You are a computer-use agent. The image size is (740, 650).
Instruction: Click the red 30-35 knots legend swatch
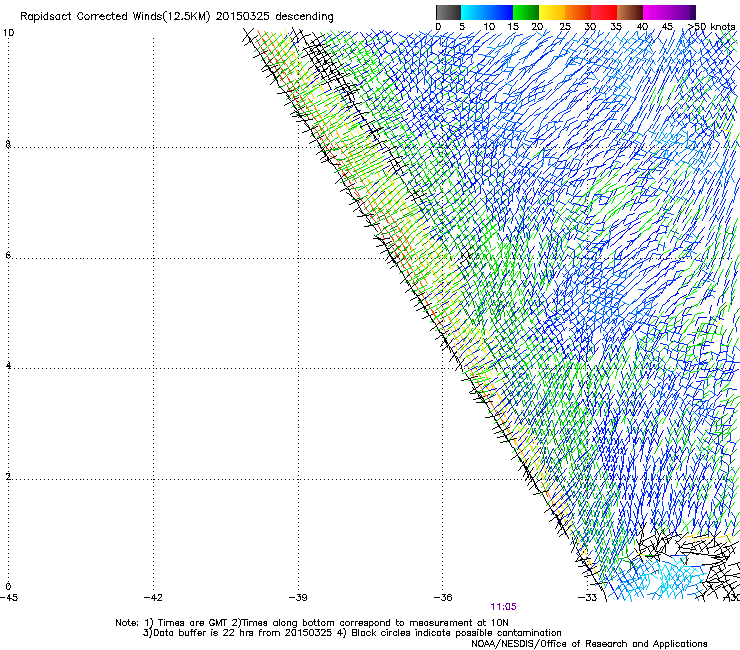click(x=604, y=12)
